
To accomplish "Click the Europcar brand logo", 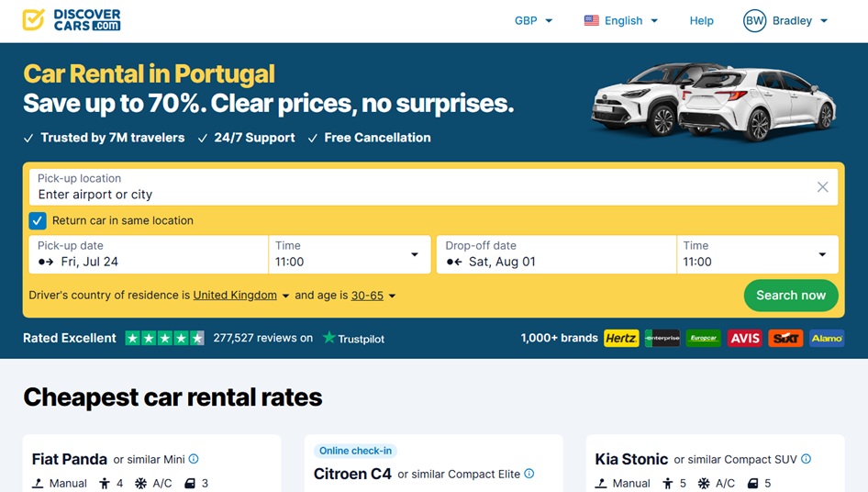I will 704,338.
